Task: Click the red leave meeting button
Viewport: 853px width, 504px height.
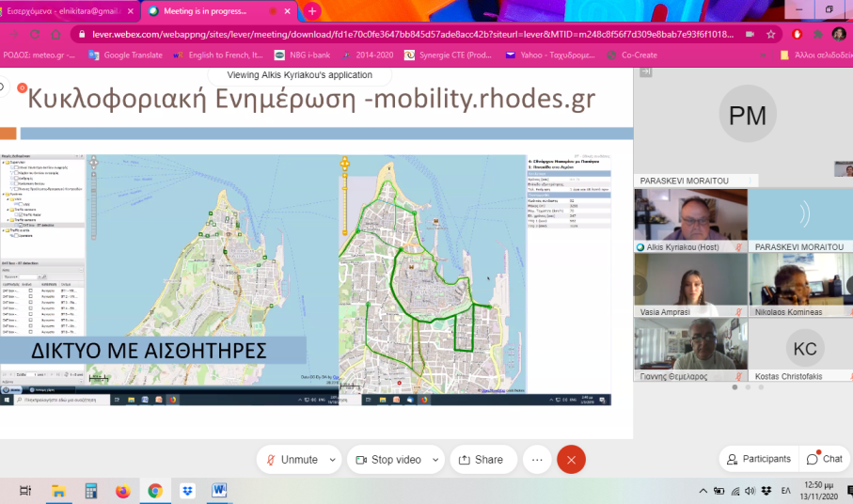Action: tap(571, 459)
